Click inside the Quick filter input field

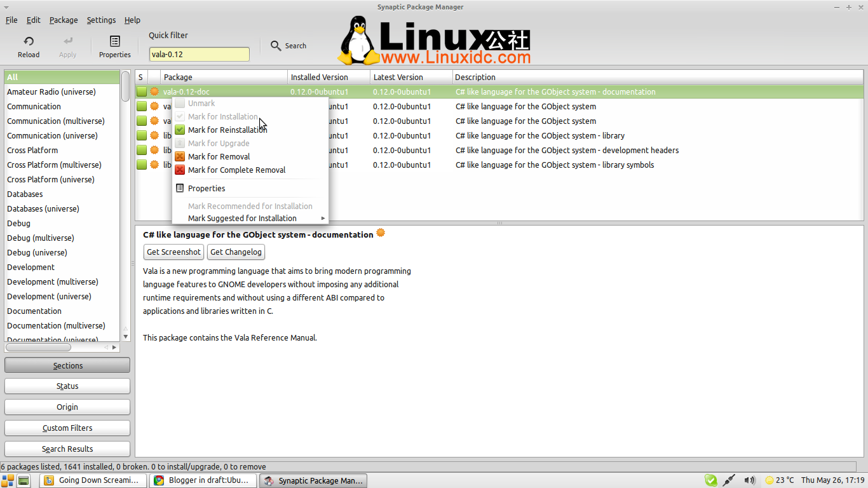point(199,54)
